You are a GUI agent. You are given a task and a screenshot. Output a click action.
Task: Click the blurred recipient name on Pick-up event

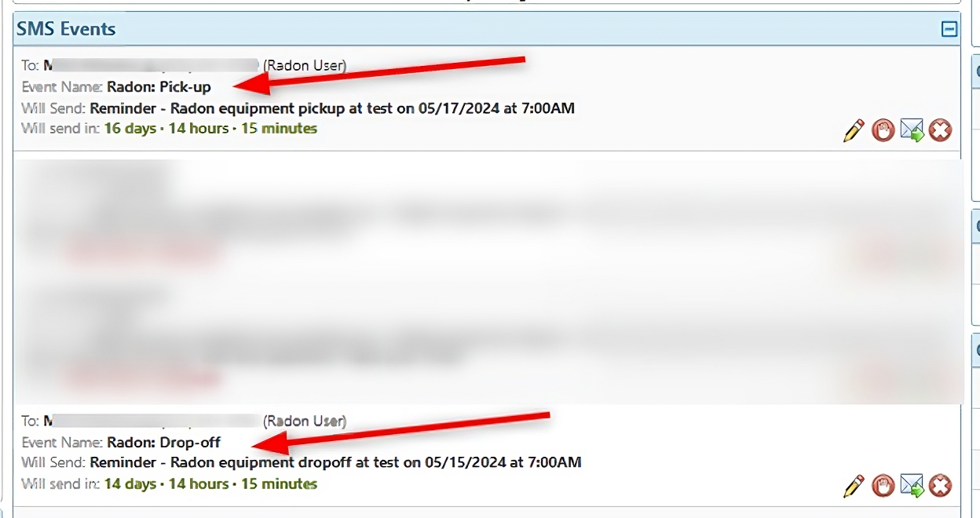click(x=151, y=66)
